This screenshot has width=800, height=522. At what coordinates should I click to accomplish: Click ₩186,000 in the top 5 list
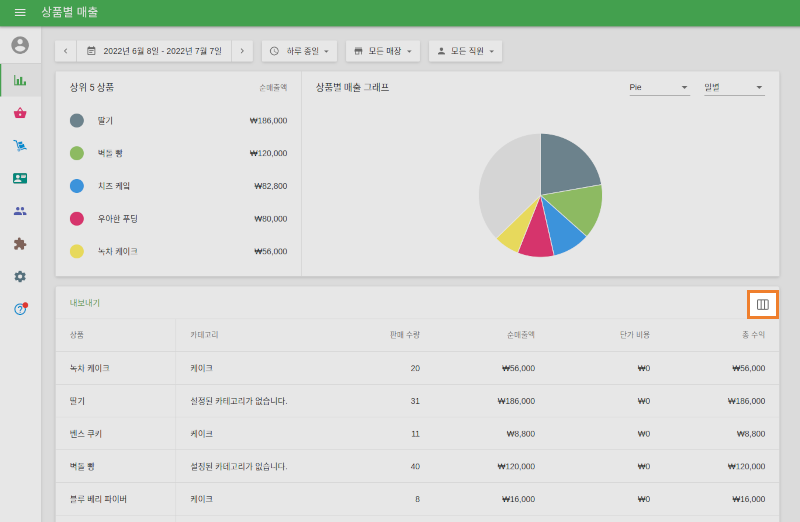pos(268,120)
